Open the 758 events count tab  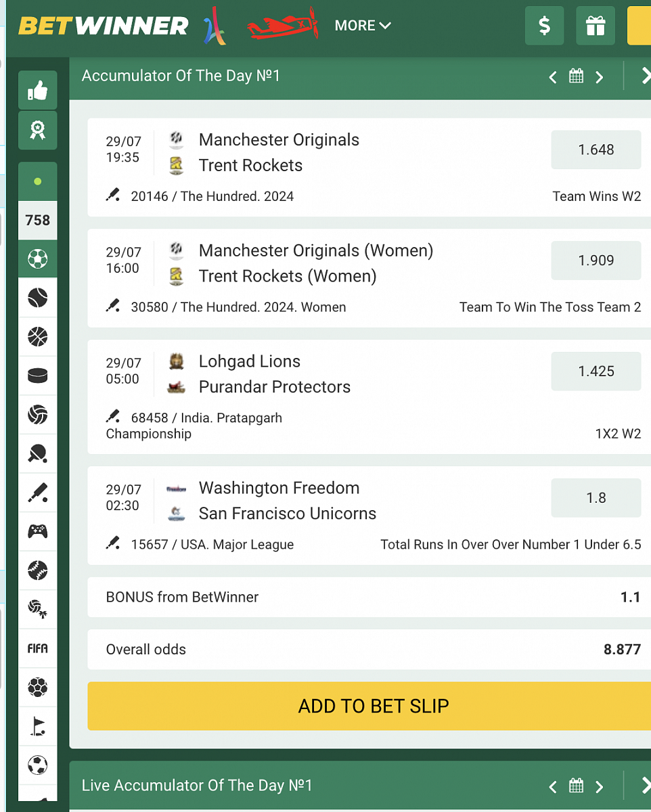38,220
